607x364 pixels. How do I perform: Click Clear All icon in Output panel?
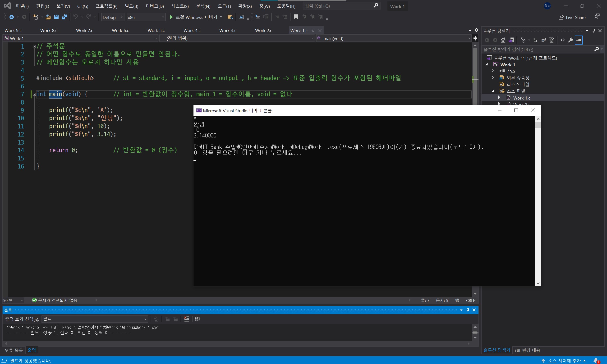coord(186,319)
